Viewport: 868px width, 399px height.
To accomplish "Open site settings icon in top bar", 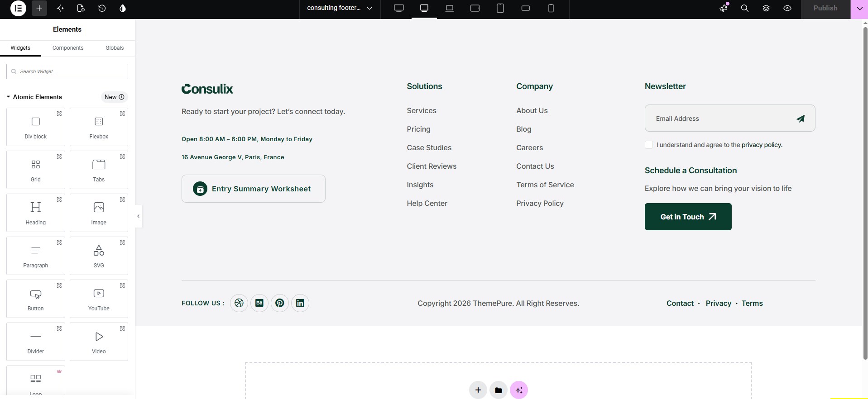I will pyautogui.click(x=60, y=8).
